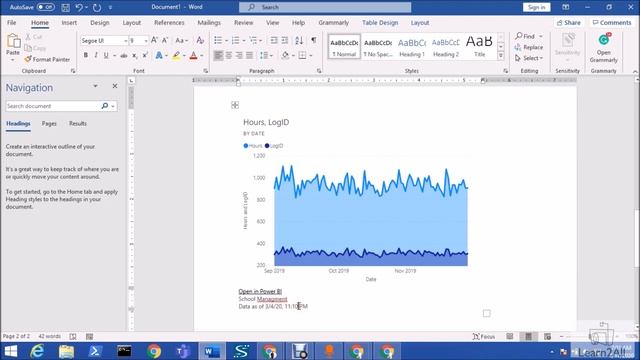Viewport: 640px width, 360px height.
Task: Click the title bar Search box
Action: coord(325,7)
